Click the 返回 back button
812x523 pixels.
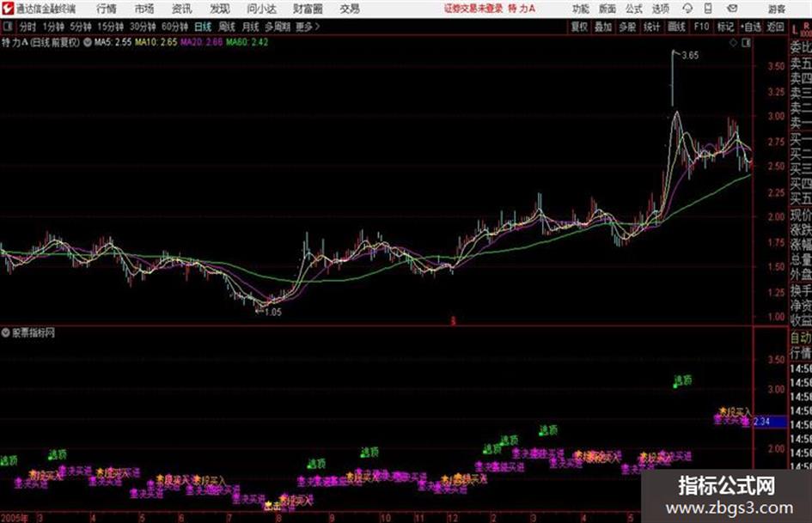pos(775,27)
